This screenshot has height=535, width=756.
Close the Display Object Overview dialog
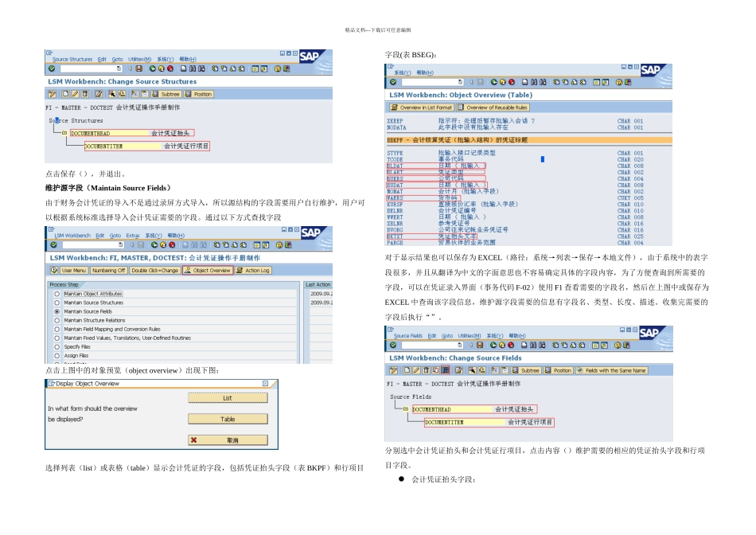tap(265, 384)
